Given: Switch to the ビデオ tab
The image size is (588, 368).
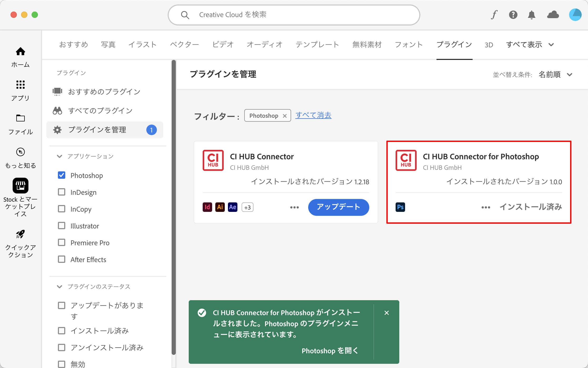Looking at the screenshot, I should (x=223, y=45).
